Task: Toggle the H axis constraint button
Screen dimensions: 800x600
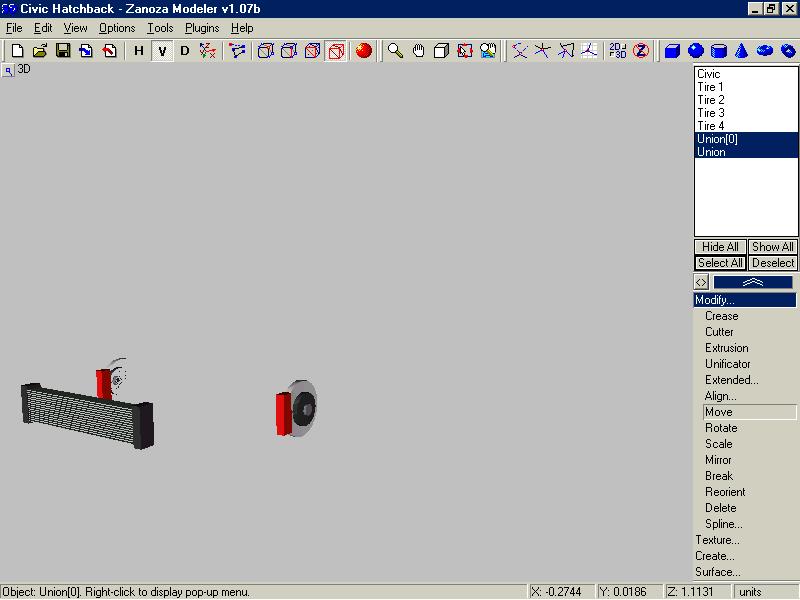Action: [139, 51]
